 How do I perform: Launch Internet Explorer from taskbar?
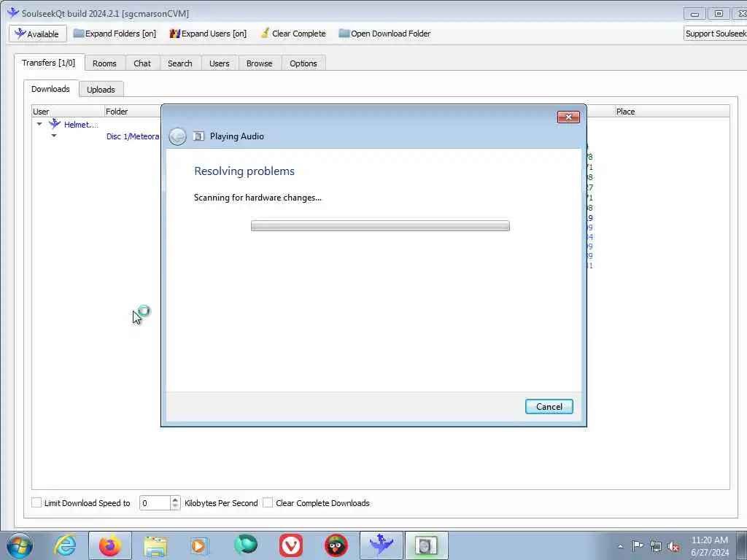click(65, 545)
